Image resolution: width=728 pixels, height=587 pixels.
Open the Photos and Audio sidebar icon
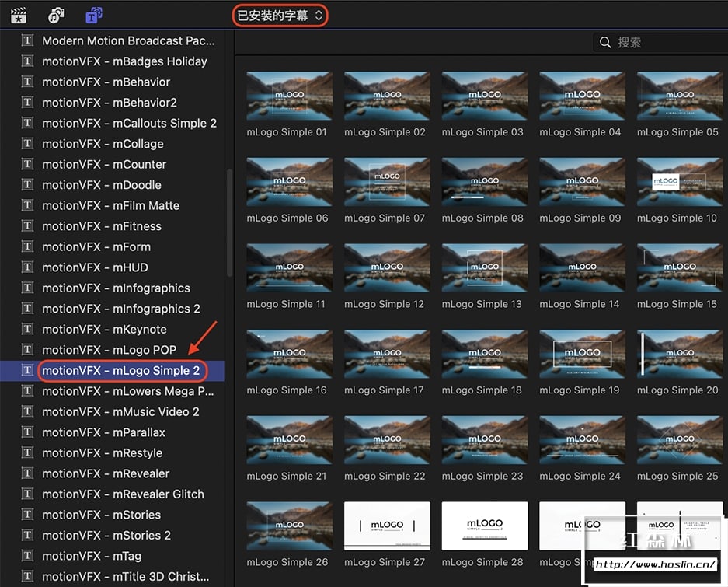point(56,16)
